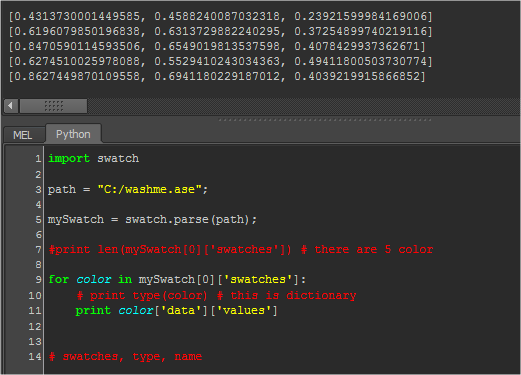521x375 pixels.
Task: Select the Python tab
Action: tap(73, 134)
